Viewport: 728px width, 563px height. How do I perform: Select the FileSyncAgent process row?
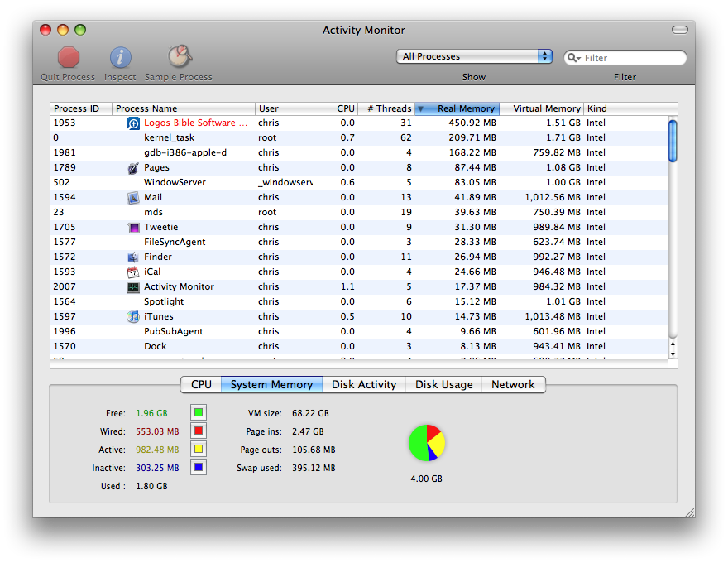359,242
